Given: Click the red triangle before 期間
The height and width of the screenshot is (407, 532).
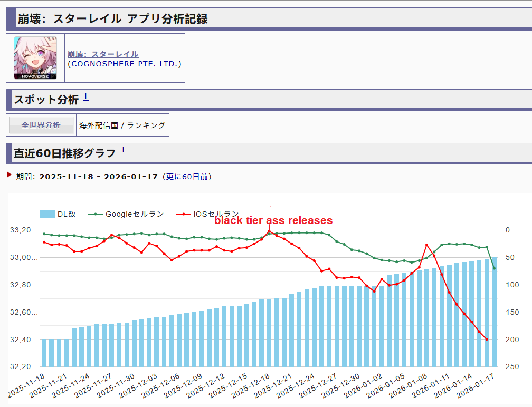Looking at the screenshot, I should click(9, 175).
